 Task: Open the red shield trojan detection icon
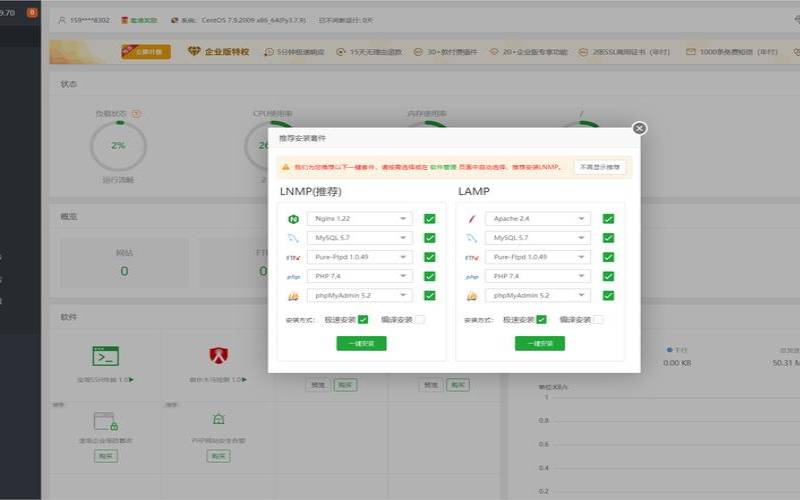point(219,356)
